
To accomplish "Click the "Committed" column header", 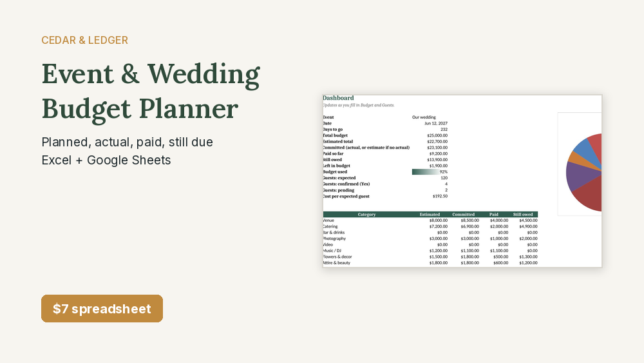I will [463, 215].
